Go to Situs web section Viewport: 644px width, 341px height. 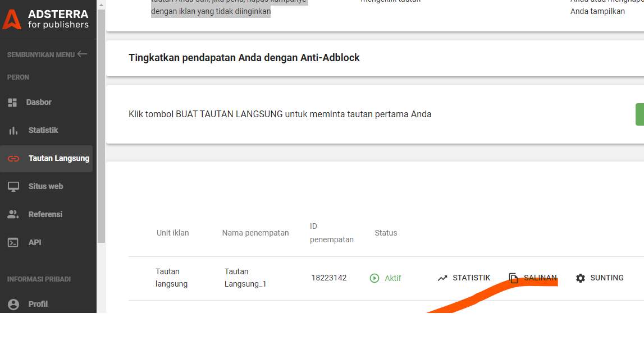47,186
